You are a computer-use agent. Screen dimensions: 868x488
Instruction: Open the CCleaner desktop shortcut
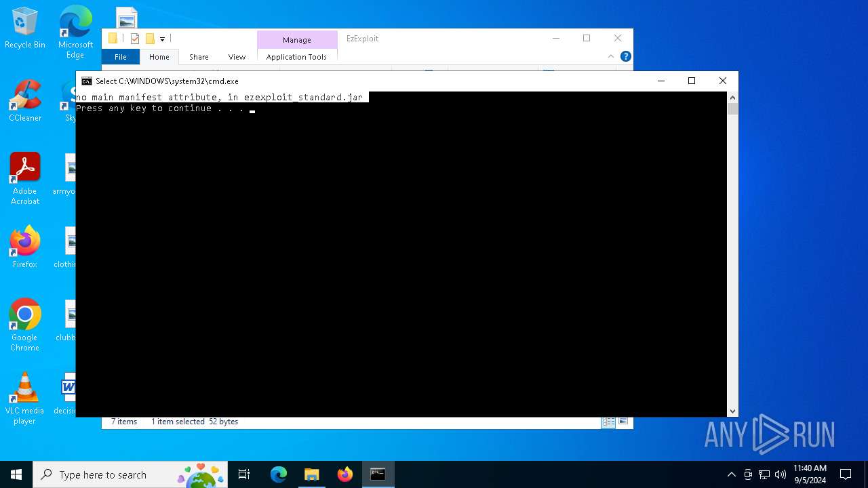point(25,101)
